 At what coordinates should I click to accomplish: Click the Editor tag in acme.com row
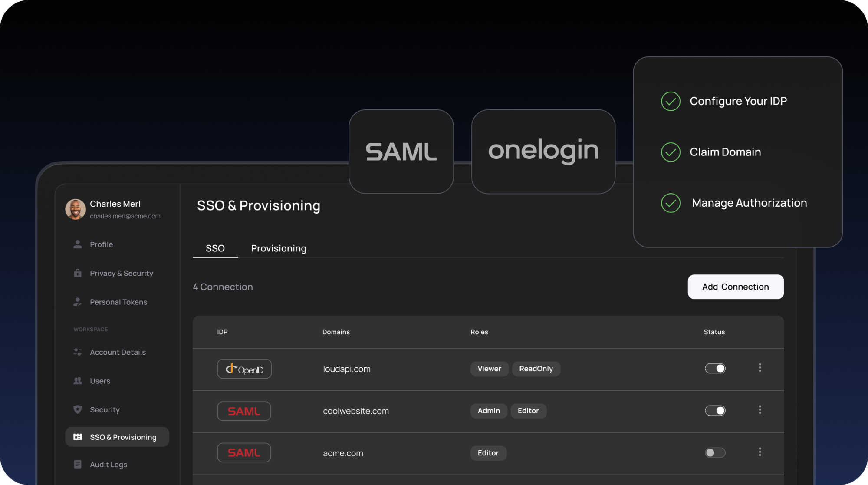[488, 453]
